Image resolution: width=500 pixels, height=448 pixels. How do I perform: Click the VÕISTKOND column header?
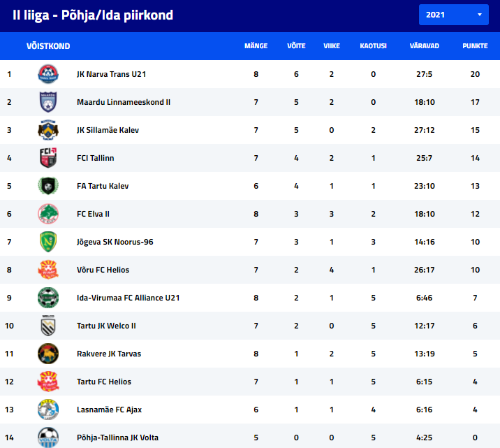point(48,46)
